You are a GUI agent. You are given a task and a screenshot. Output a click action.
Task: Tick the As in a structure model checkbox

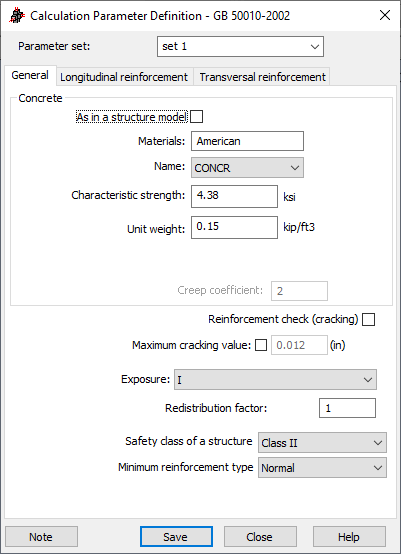196,117
